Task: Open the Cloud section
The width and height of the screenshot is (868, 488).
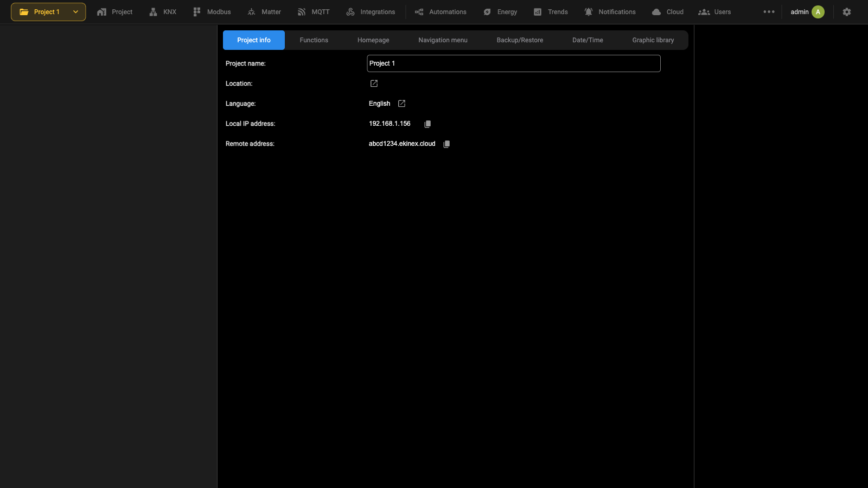Action: tap(668, 12)
